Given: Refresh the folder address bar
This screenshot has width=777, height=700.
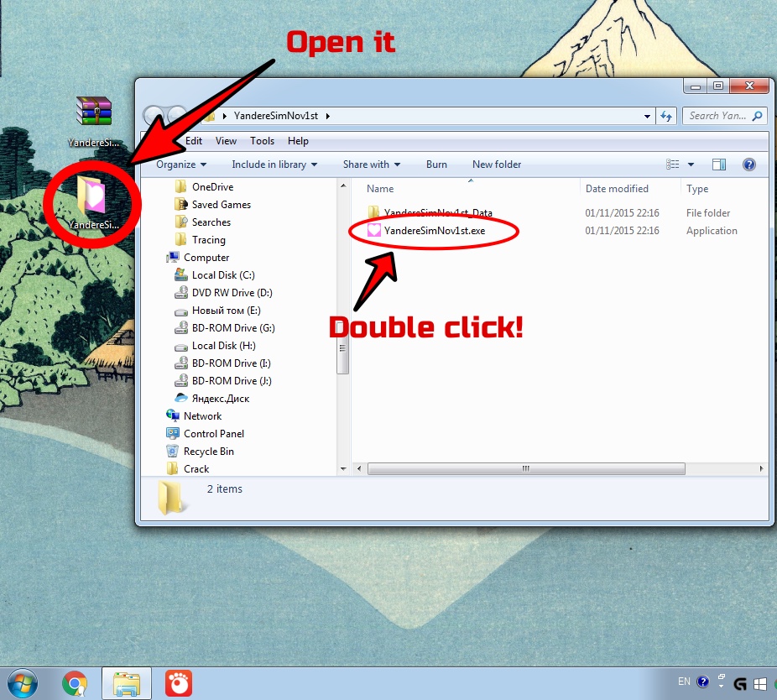Looking at the screenshot, I should pyautogui.click(x=666, y=116).
